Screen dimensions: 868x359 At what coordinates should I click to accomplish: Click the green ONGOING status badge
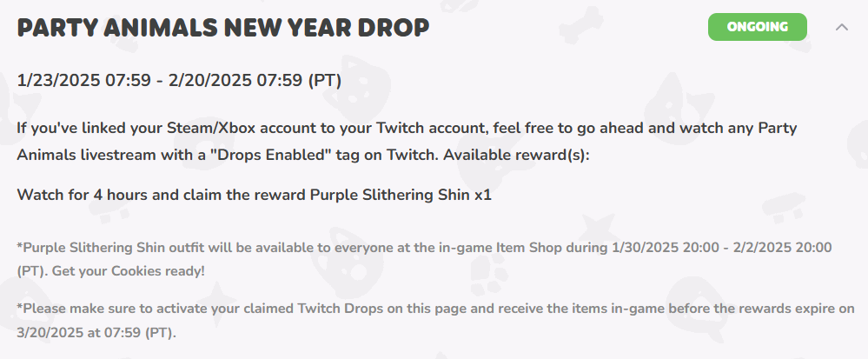(757, 27)
